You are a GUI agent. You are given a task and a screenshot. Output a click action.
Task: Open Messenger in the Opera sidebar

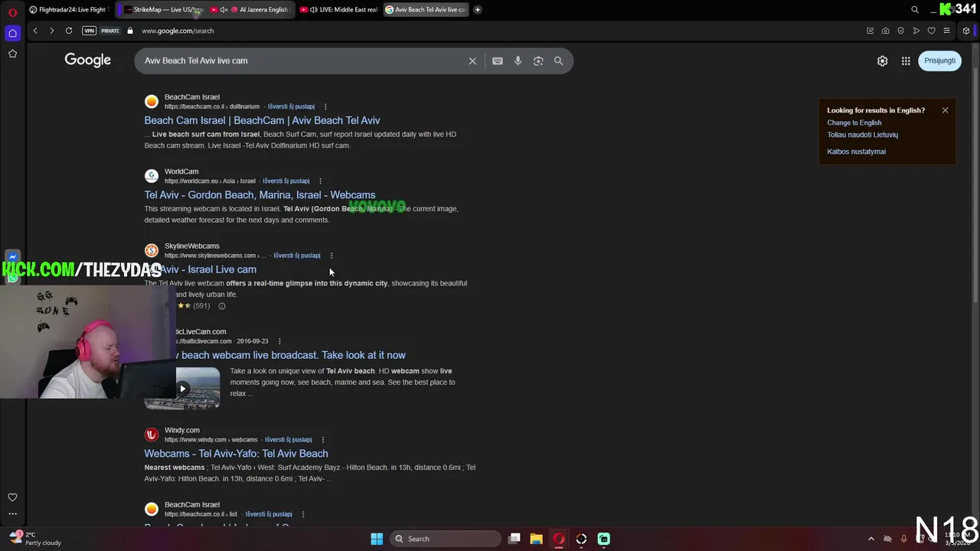pyautogui.click(x=12, y=257)
